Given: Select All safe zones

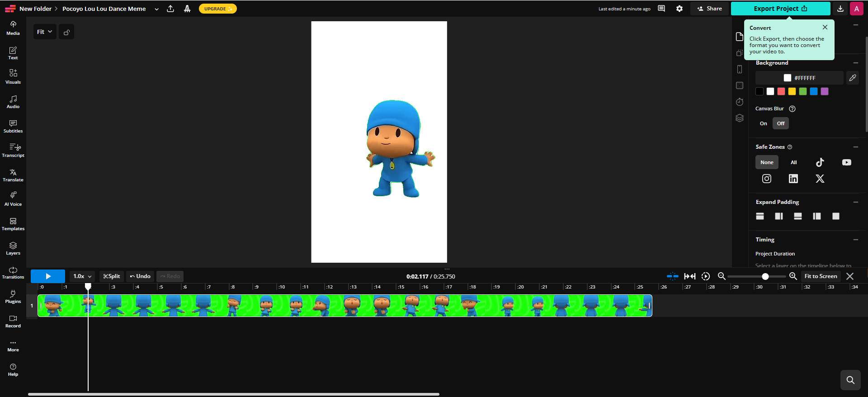Looking at the screenshot, I should (793, 162).
